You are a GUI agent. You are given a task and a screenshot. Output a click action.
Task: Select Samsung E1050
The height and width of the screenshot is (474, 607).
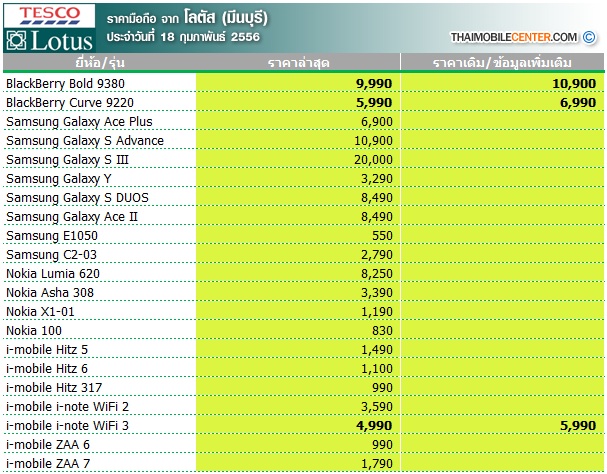(x=52, y=235)
